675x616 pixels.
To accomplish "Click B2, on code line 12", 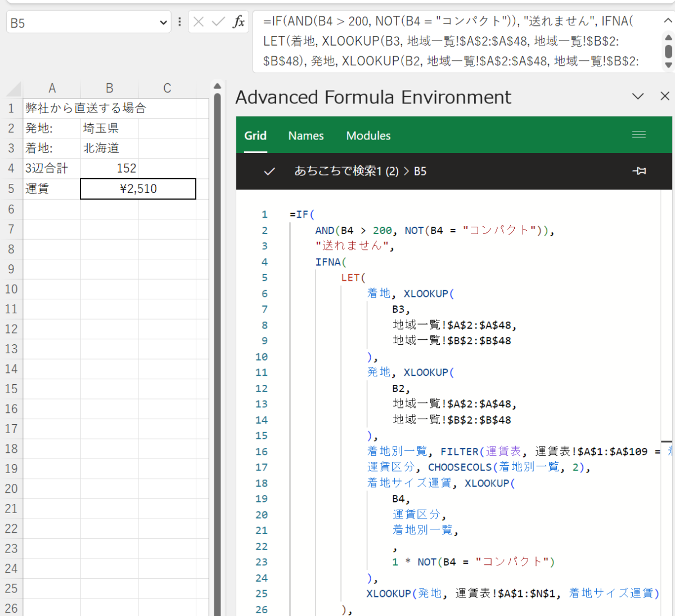I will click(401, 388).
